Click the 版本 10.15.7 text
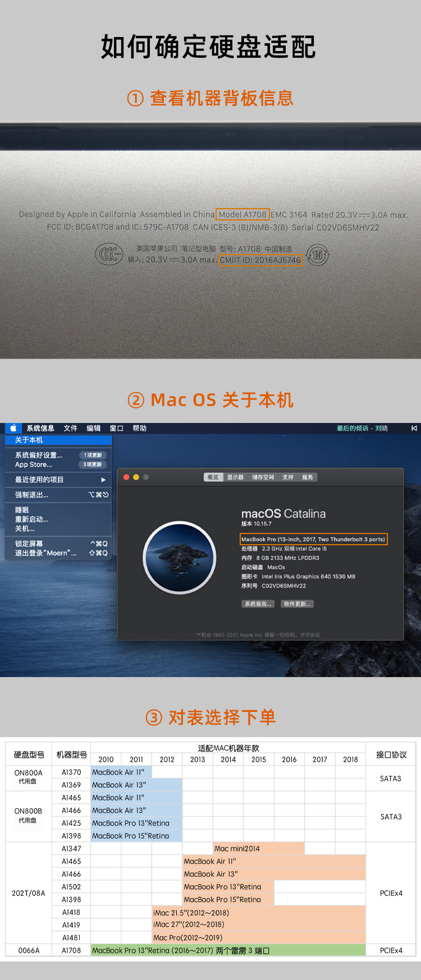 click(x=257, y=524)
